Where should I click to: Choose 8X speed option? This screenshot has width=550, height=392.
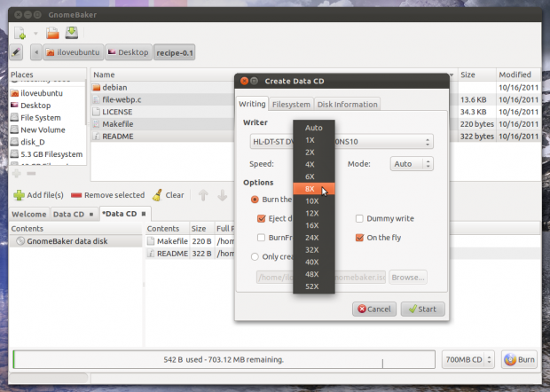point(313,189)
